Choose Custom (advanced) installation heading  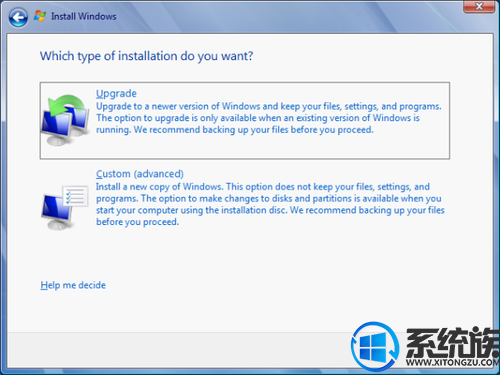coord(140,174)
